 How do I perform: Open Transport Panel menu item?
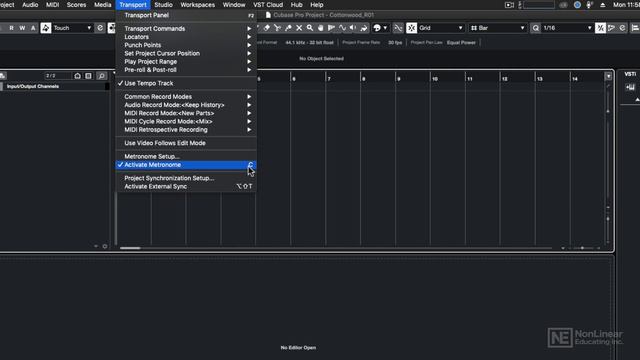(186, 15)
